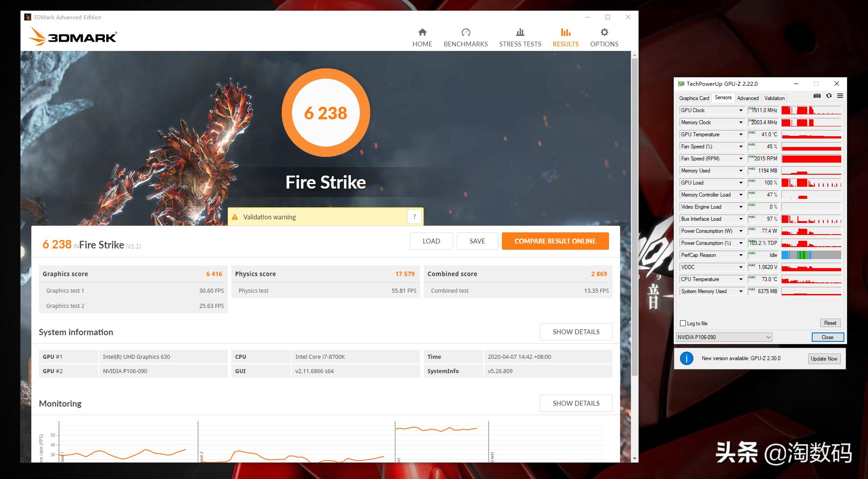Viewport: 868px width, 479px height.
Task: Toggle the Log to file checkbox
Action: 683,324
